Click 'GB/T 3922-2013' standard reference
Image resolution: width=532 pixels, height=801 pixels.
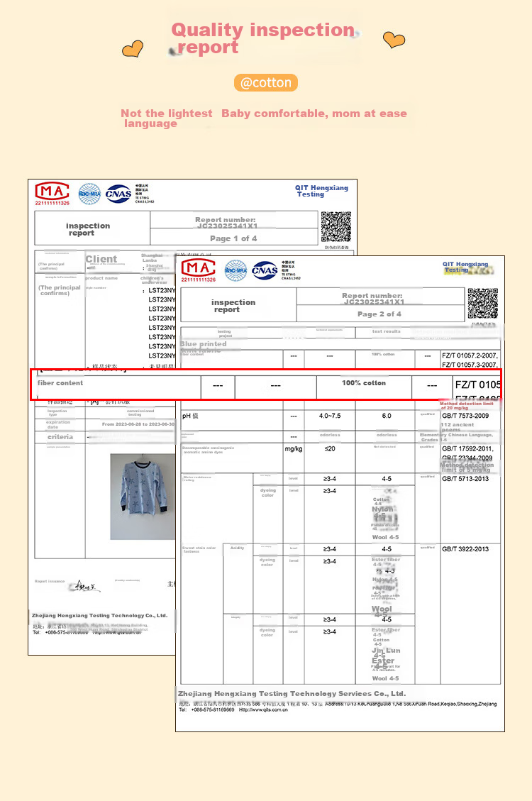(x=465, y=549)
